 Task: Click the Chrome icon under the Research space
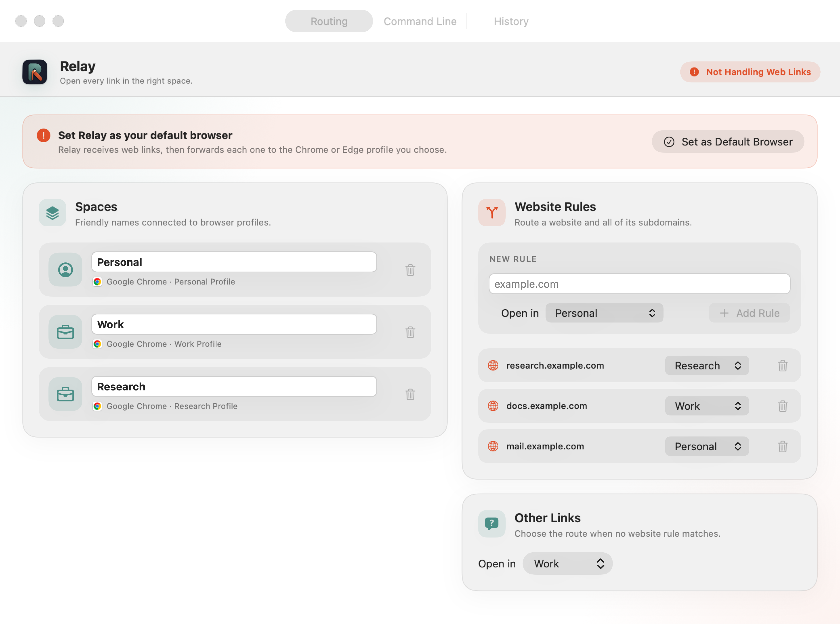coord(97,406)
